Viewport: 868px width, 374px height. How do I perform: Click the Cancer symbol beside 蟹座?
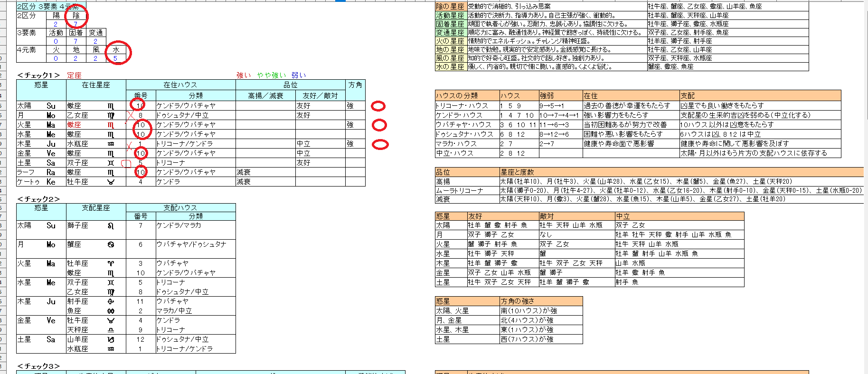point(111,245)
